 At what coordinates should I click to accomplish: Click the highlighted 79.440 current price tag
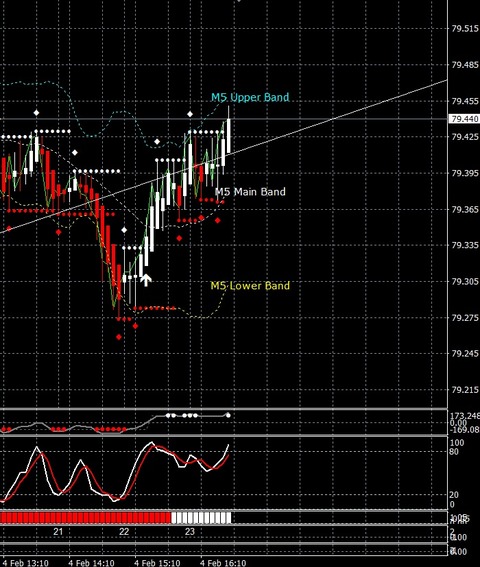464,119
